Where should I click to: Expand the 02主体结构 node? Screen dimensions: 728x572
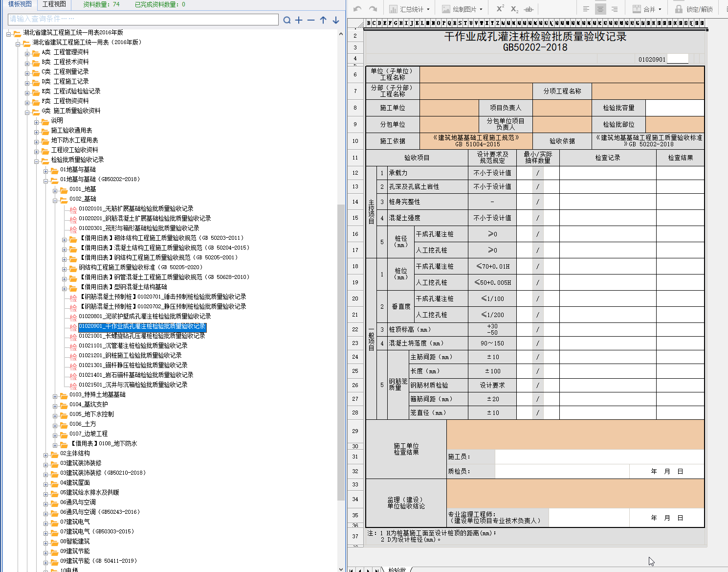pyautogui.click(x=46, y=454)
